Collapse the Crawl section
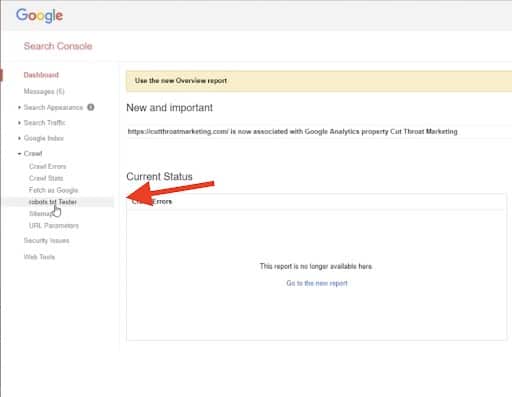Screen dimensions: 512x397 (33, 153)
